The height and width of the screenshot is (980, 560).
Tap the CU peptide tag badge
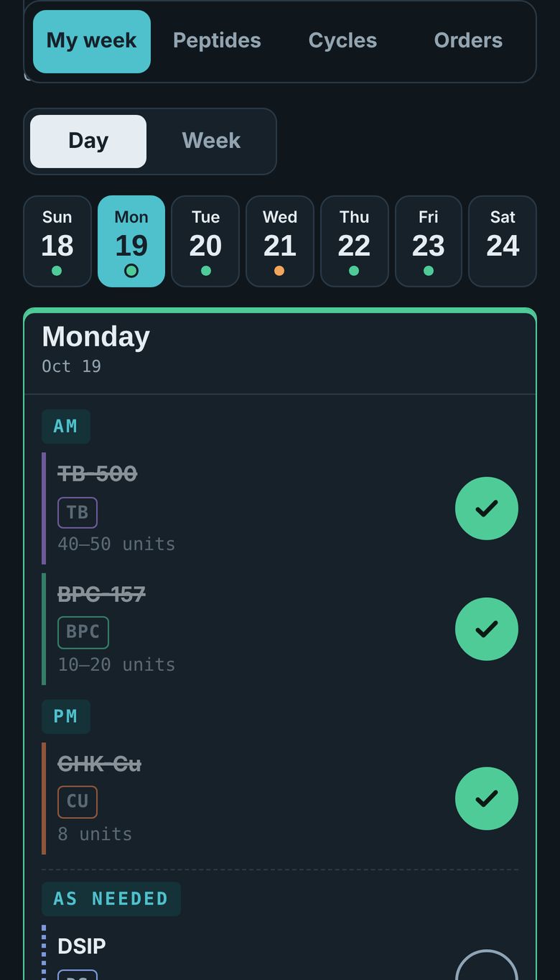point(78,802)
